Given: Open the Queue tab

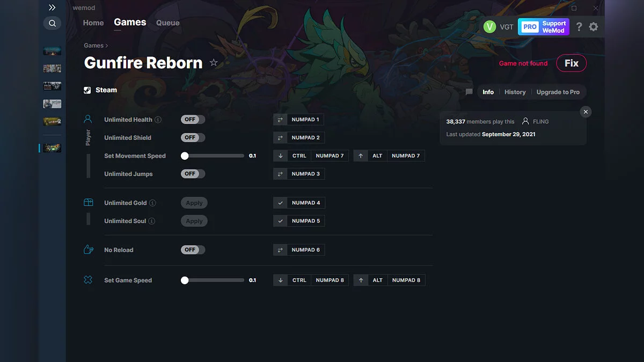Looking at the screenshot, I should tap(168, 23).
